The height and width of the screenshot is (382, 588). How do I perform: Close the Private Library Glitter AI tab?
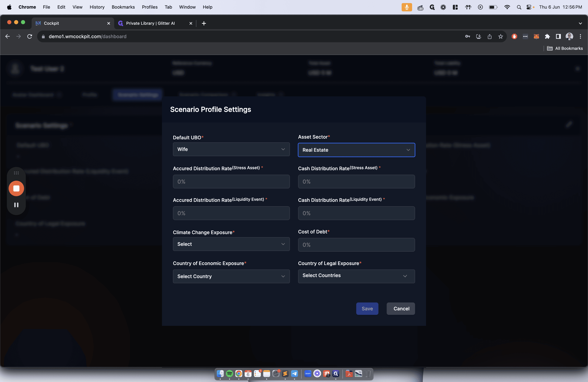(191, 23)
